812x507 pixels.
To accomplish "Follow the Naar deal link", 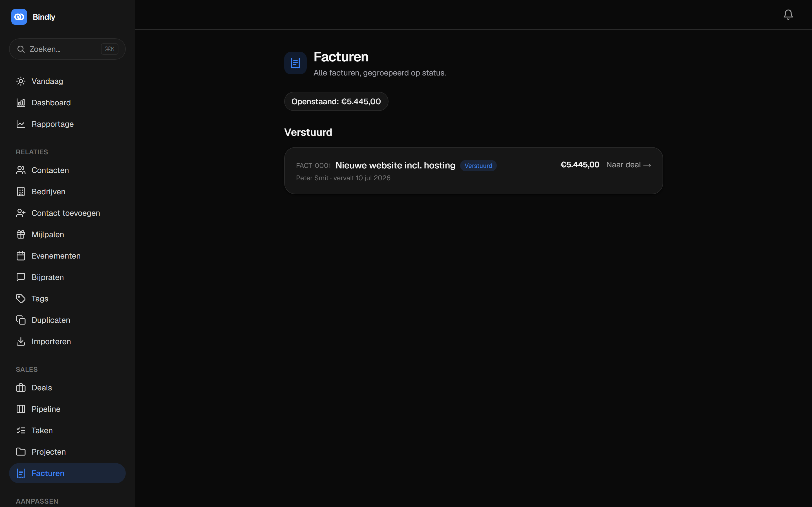I will click(x=628, y=165).
